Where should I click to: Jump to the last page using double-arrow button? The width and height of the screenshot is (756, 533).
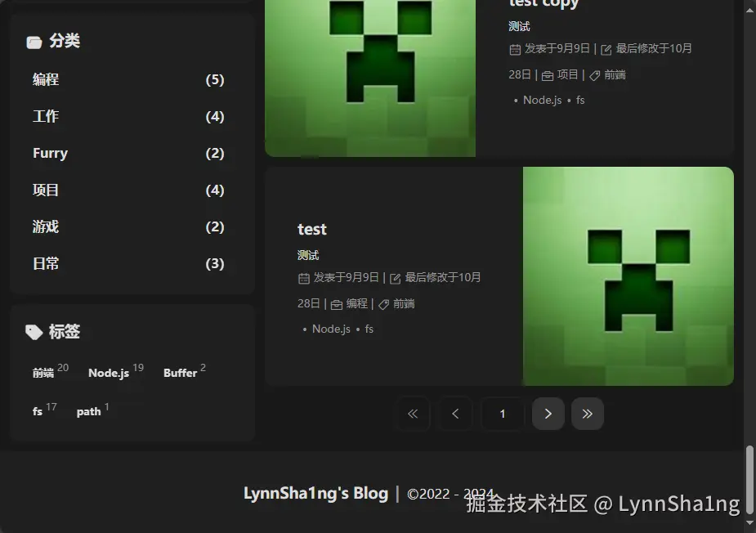[588, 414]
